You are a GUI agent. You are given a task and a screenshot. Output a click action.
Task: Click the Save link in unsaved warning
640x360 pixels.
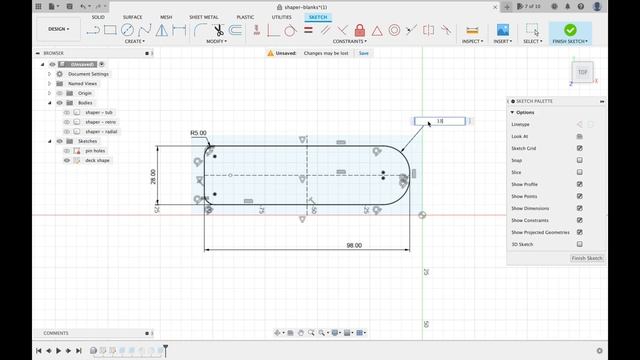click(364, 53)
